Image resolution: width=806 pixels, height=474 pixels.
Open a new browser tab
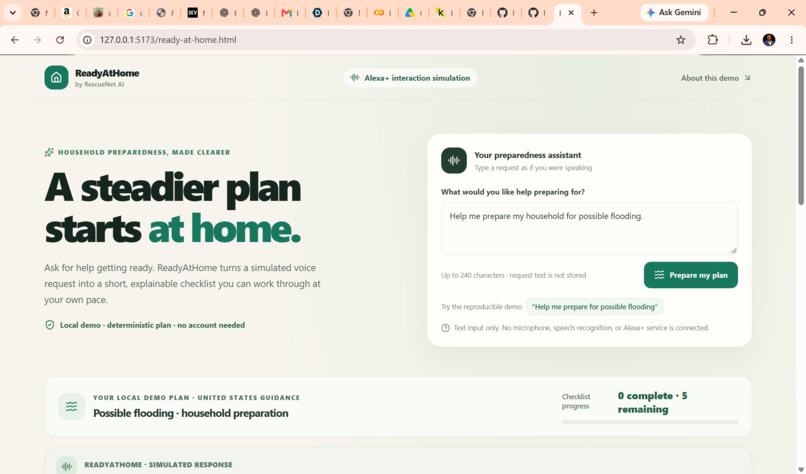[594, 13]
